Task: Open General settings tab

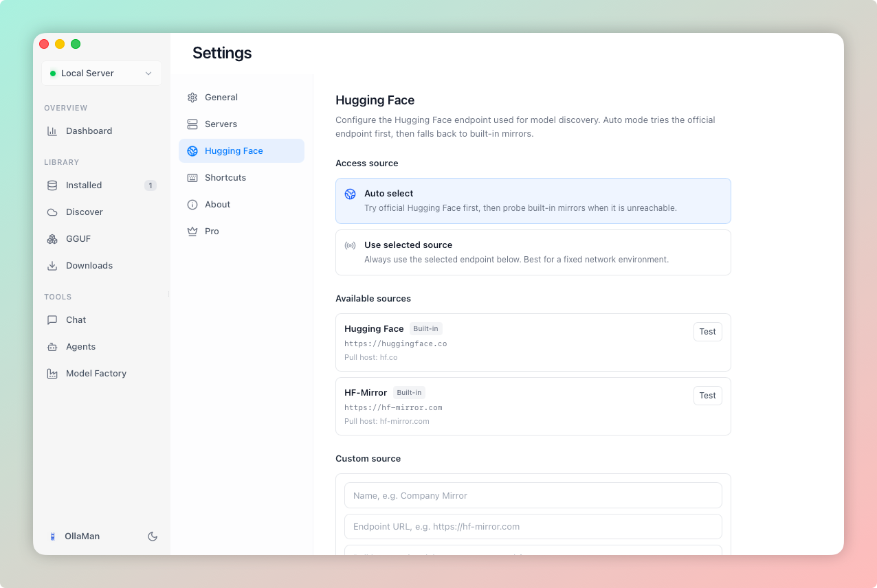Action: (x=241, y=98)
